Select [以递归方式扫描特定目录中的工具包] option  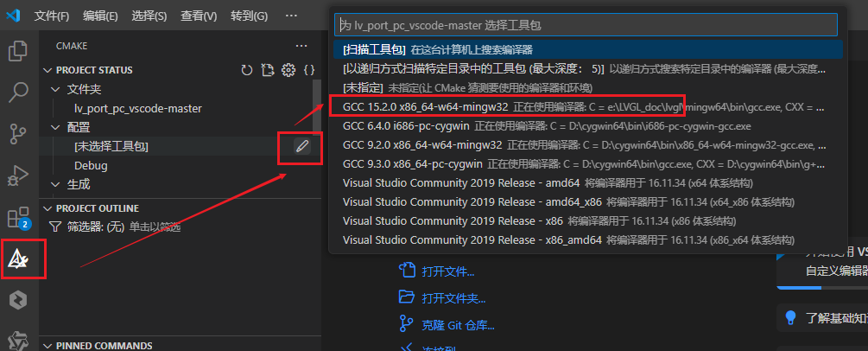(588, 69)
